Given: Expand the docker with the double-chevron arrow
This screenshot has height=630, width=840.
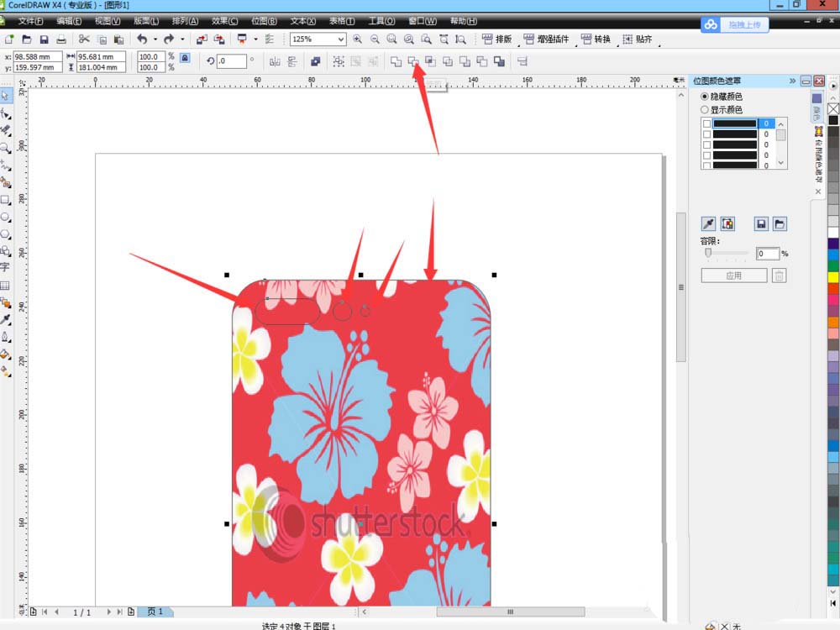Looking at the screenshot, I should click(x=792, y=81).
